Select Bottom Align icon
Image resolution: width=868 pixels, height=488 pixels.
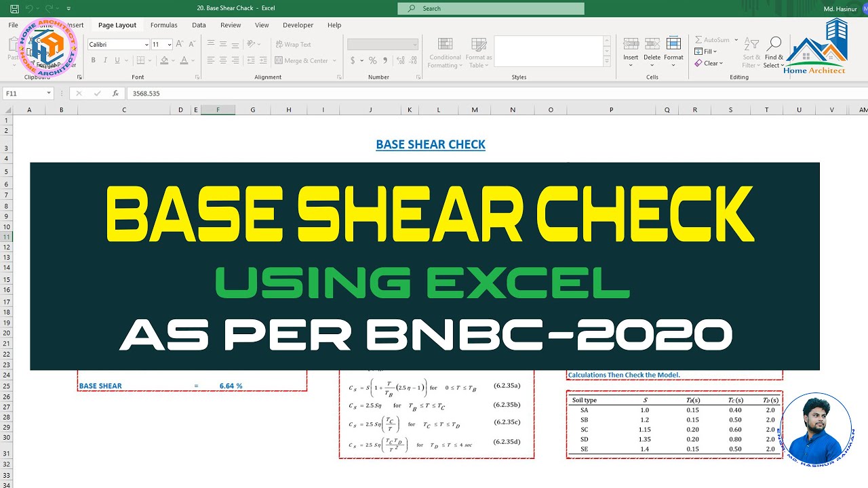click(x=235, y=44)
